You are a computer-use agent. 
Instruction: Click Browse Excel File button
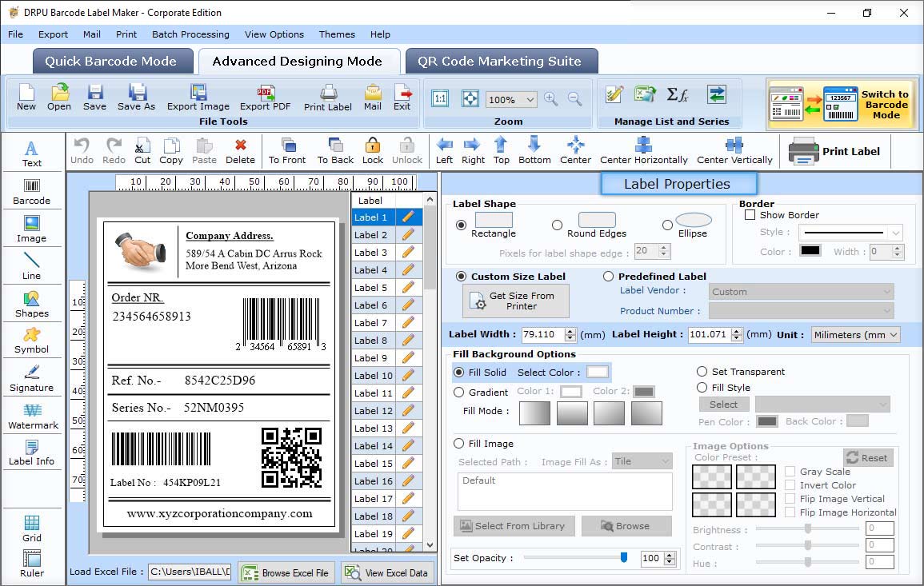286,572
